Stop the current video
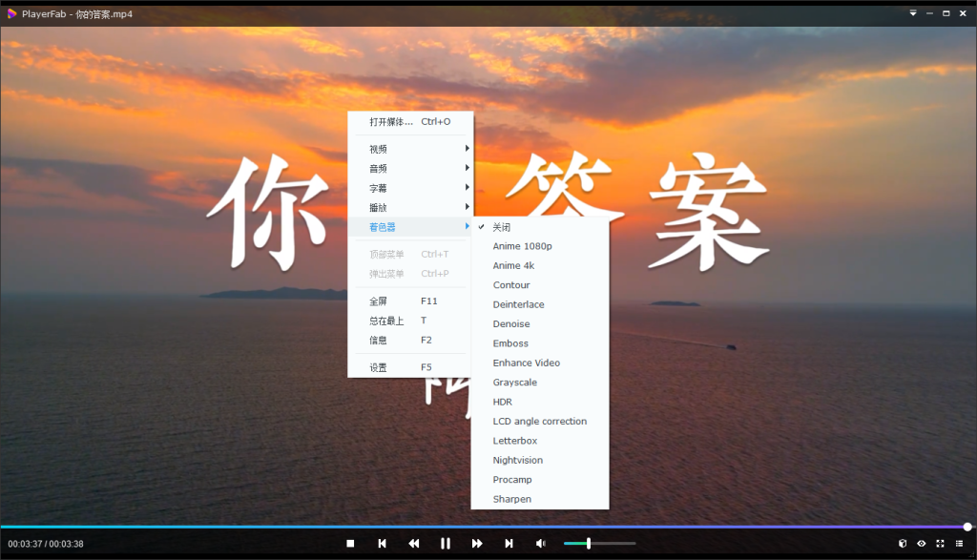The height and width of the screenshot is (560, 977). click(x=351, y=543)
